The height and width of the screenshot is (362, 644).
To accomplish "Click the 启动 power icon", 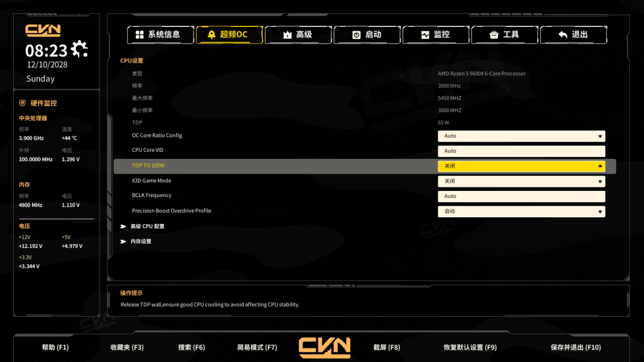I will pos(357,35).
